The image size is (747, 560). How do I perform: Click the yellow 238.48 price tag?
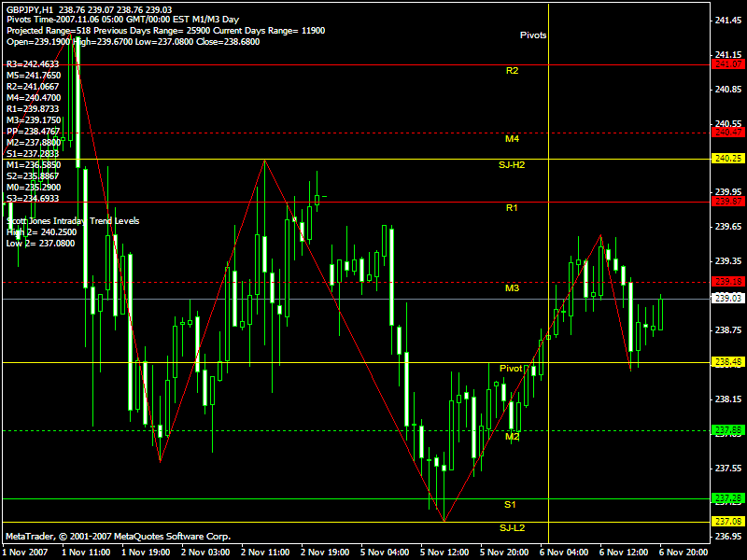[x=726, y=362]
